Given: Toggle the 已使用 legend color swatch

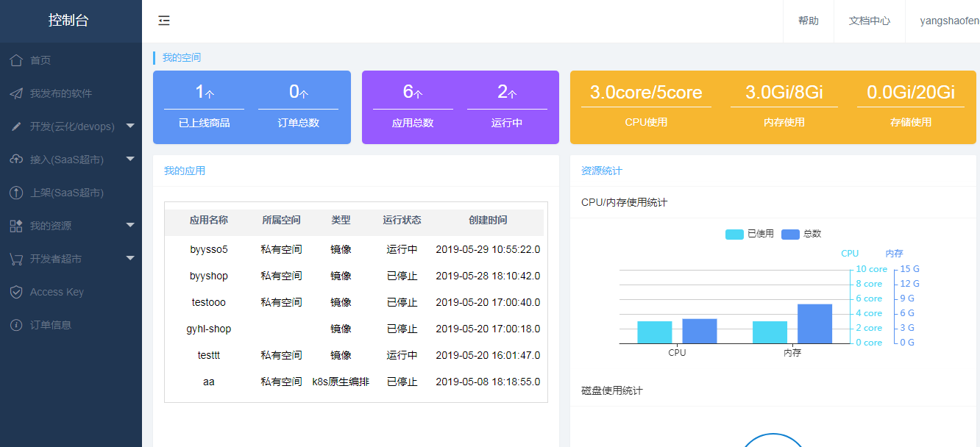Looking at the screenshot, I should click(734, 234).
